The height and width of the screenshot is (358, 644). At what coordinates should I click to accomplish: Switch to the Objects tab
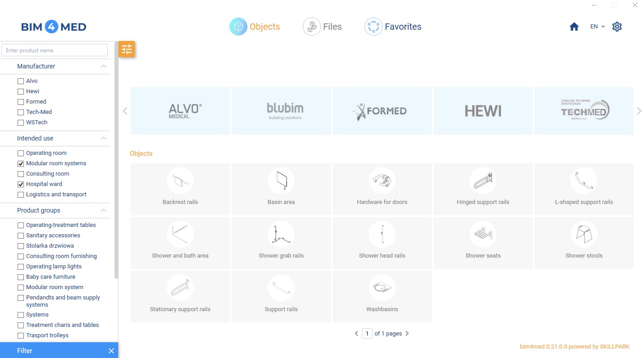coord(255,27)
